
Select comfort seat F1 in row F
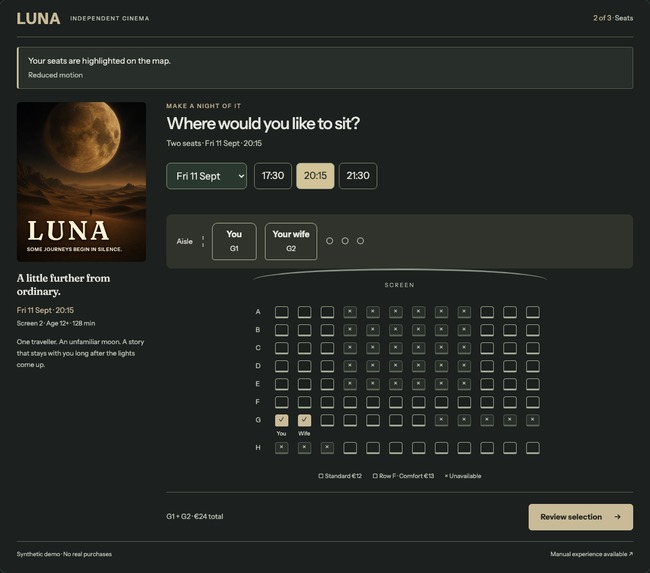coord(281,402)
